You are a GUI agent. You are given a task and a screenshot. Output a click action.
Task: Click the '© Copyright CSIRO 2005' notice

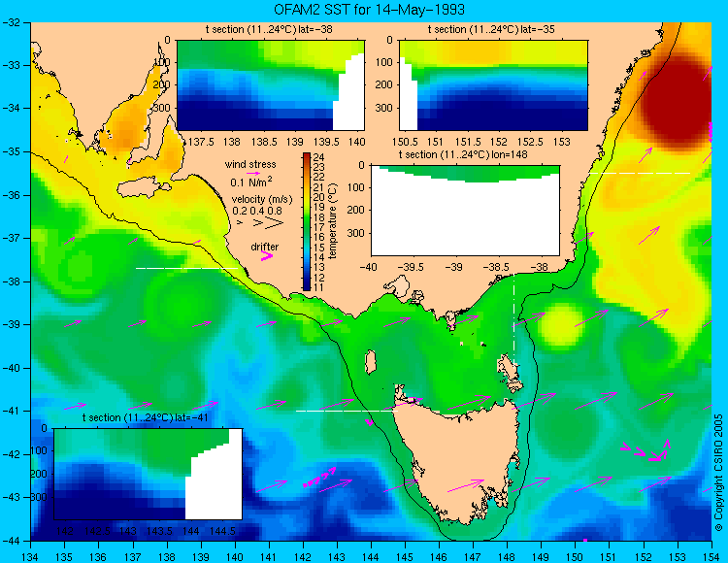pos(718,473)
